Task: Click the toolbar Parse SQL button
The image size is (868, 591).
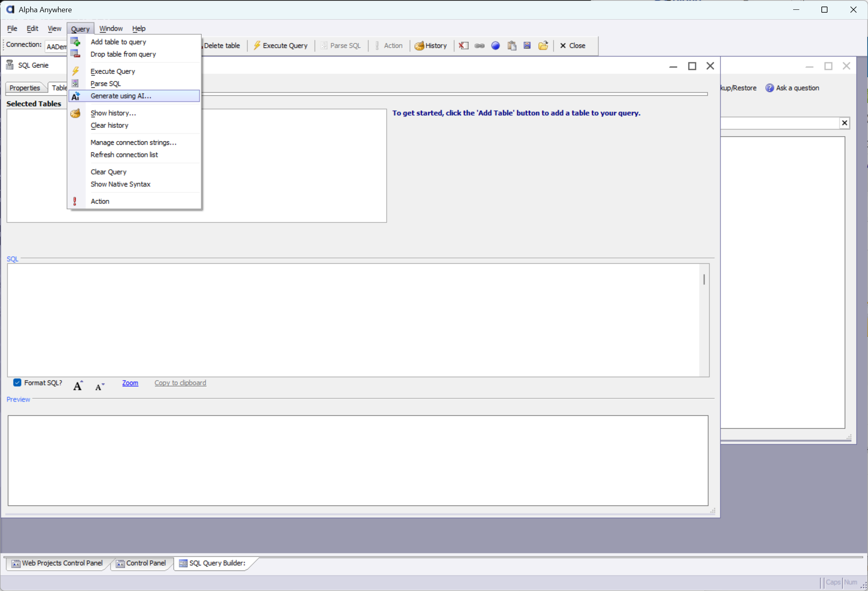Action: pyautogui.click(x=341, y=45)
